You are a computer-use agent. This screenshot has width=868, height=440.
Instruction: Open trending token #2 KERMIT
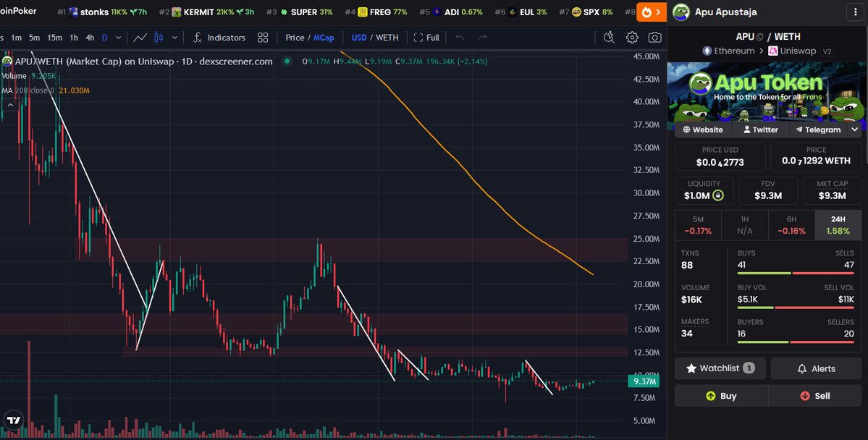206,12
